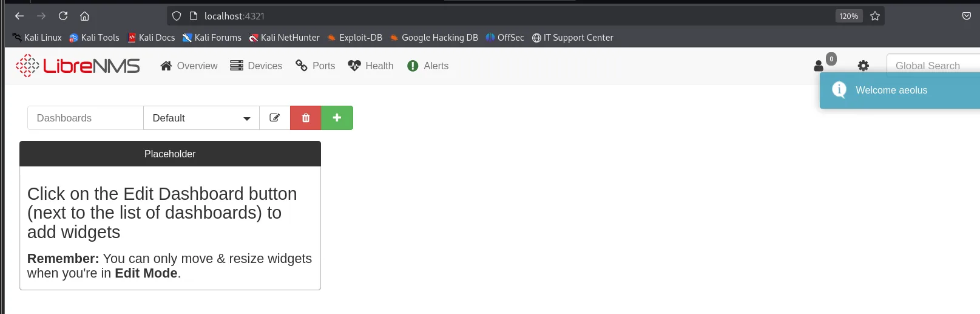Open the Ports menu
The height and width of the screenshot is (314, 980).
[315, 66]
